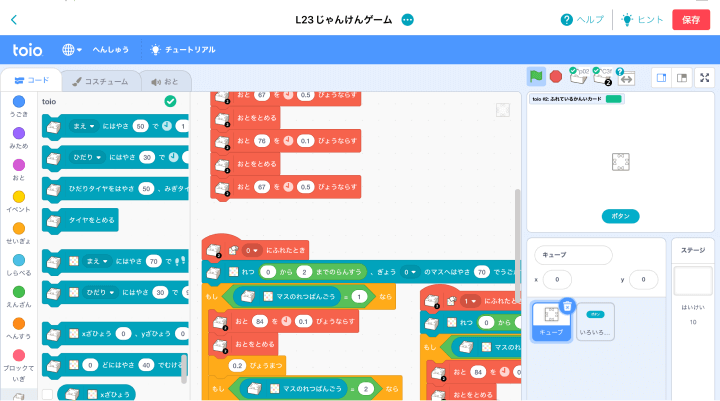The width and height of the screenshot is (720, 401).
Task: Open the ヘルプ help link
Action: point(582,20)
